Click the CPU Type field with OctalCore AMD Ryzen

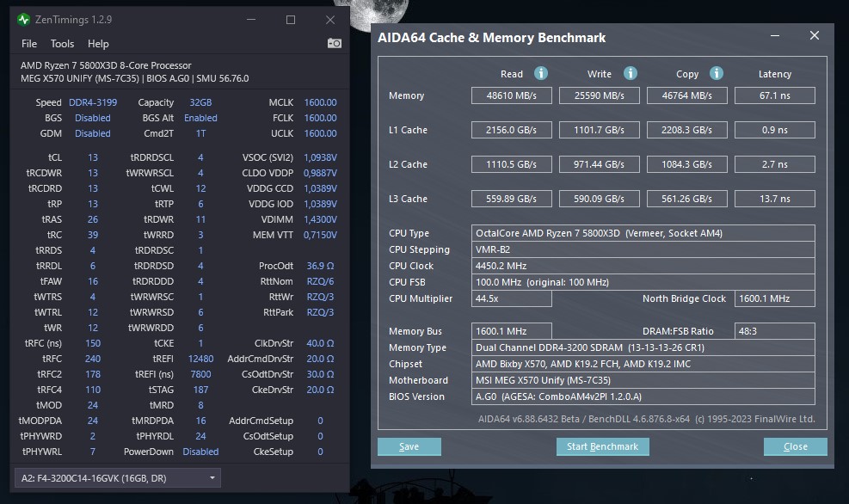point(643,233)
